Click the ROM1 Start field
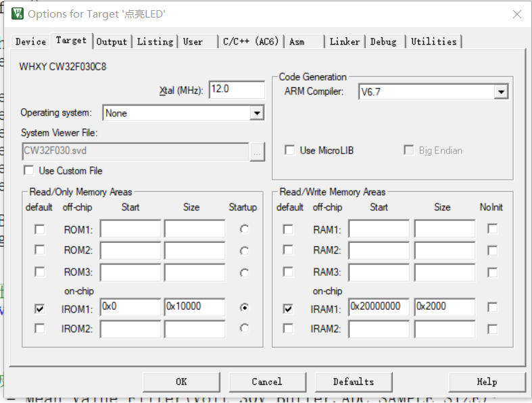This screenshot has width=532, height=403. click(130, 229)
